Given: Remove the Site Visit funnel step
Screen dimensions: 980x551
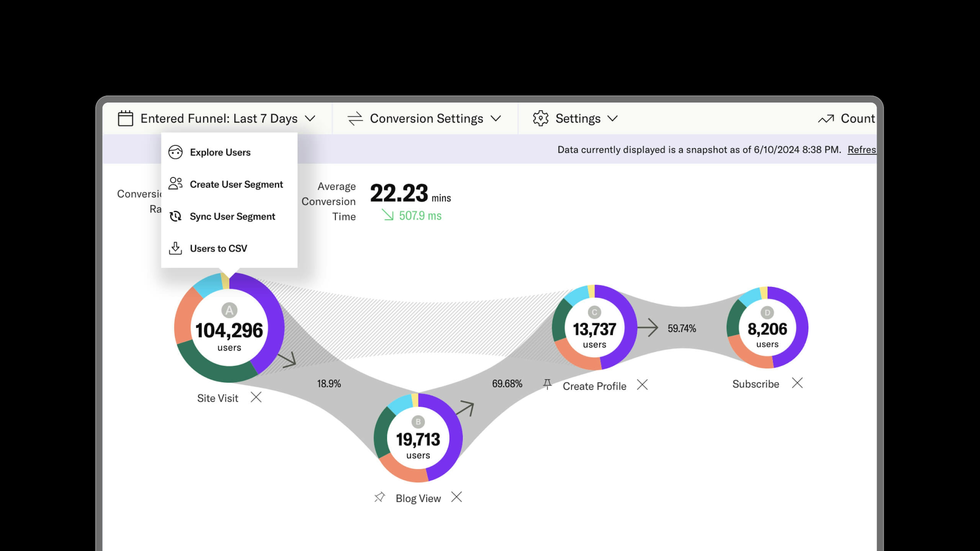Looking at the screenshot, I should click(256, 397).
